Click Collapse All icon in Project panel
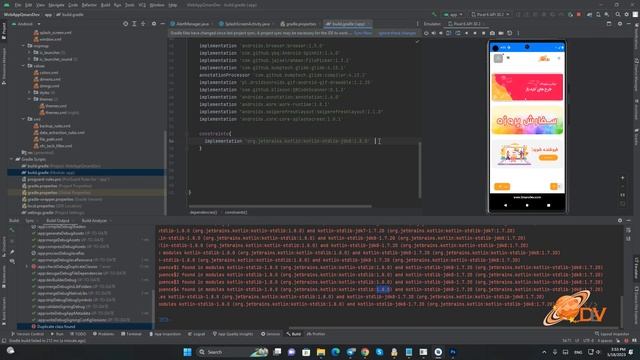 click(x=143, y=24)
